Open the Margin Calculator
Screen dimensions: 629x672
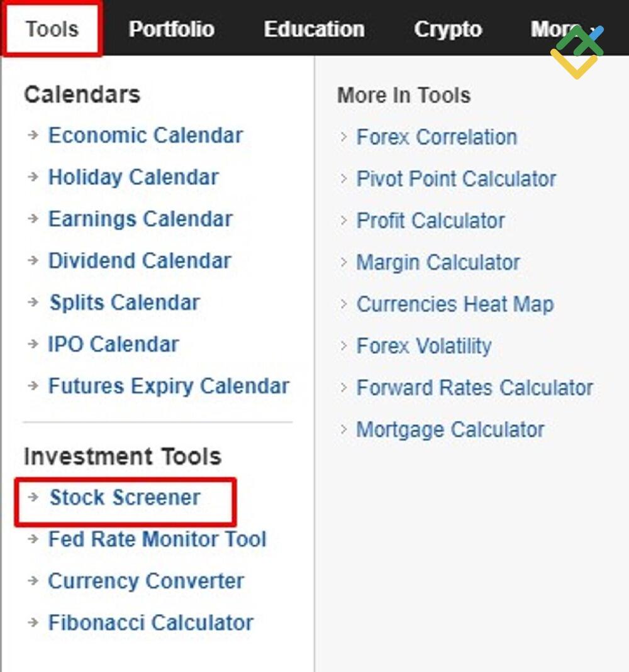[438, 263]
